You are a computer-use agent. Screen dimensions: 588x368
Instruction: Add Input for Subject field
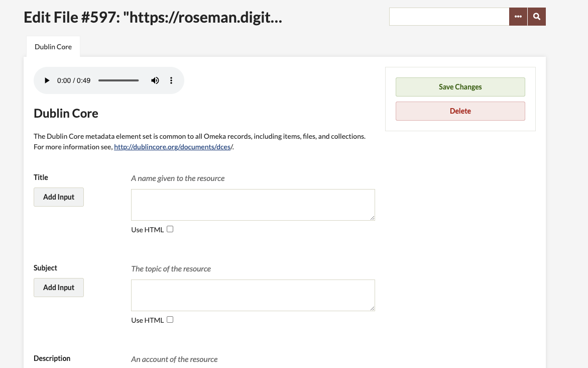point(59,288)
